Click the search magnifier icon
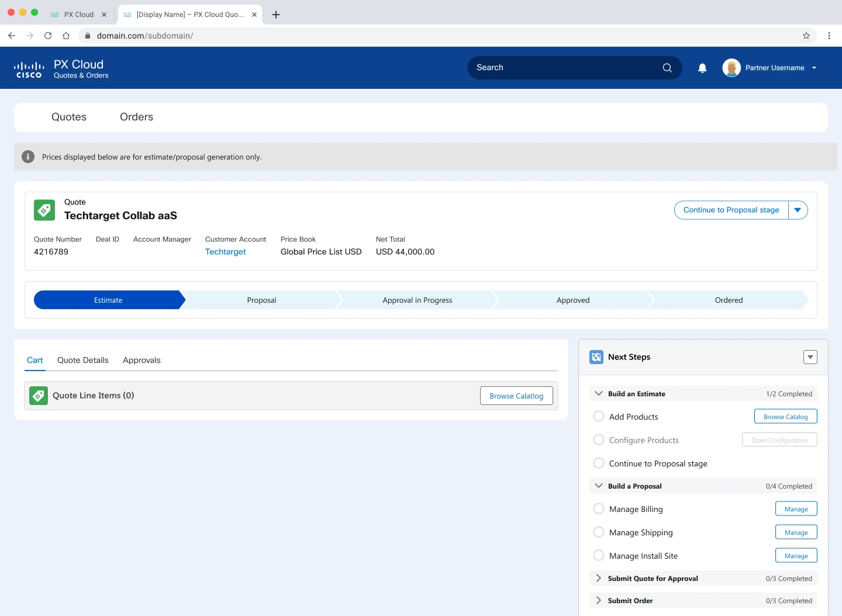The image size is (842, 616). pos(667,68)
